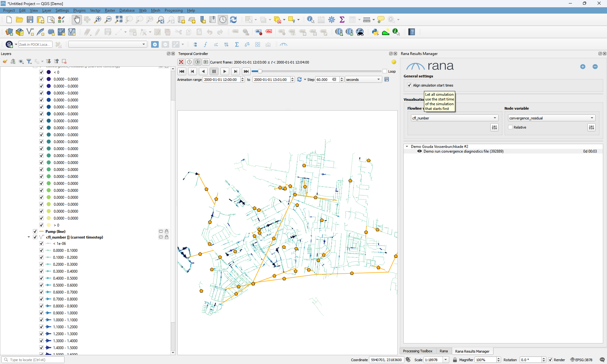Image resolution: width=607 pixels, height=364 pixels.
Task: Toggle Align simulation start times checkbox
Action: click(409, 85)
